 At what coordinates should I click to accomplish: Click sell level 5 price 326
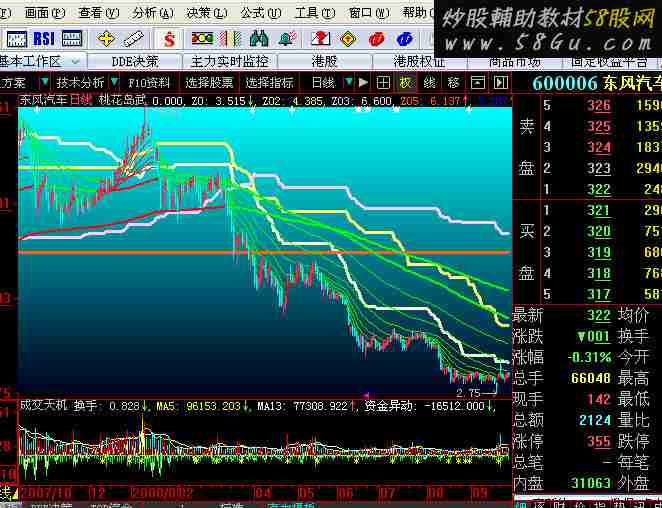click(599, 105)
